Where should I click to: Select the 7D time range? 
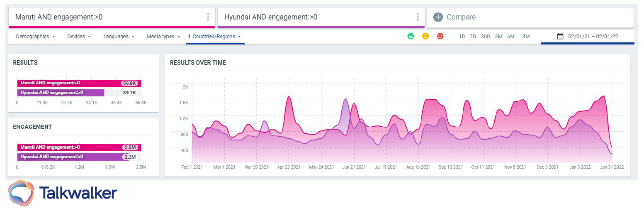pyautogui.click(x=473, y=37)
